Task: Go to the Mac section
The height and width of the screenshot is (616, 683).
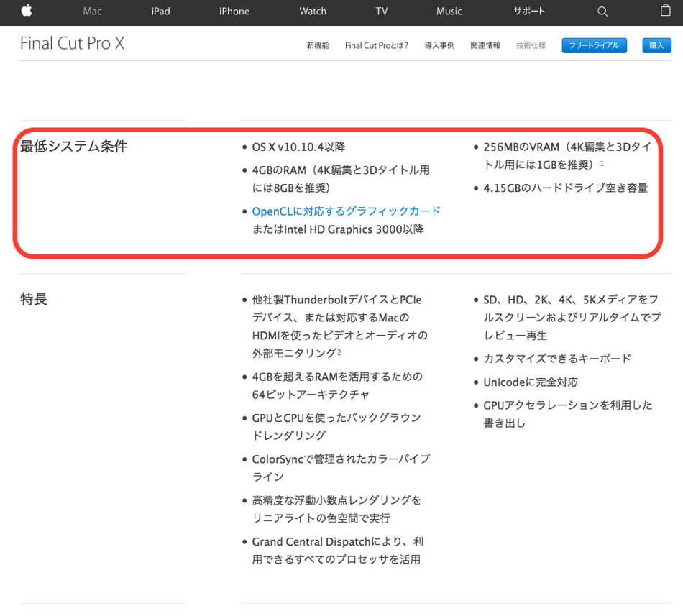Action: tap(92, 12)
